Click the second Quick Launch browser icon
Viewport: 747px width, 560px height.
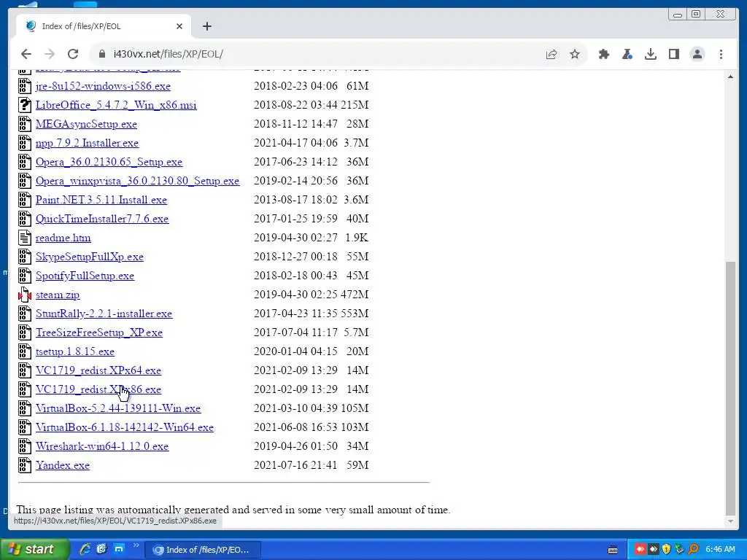(102, 549)
